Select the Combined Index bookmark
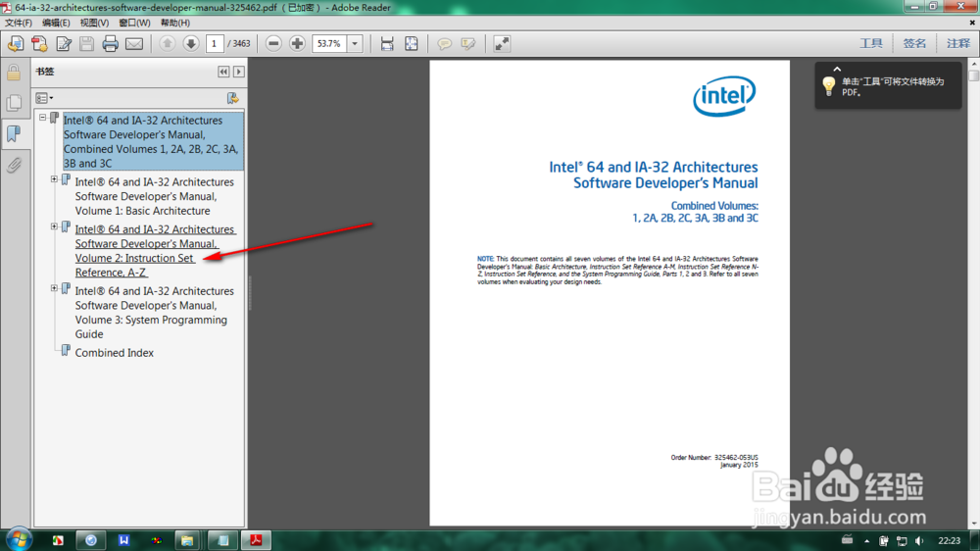This screenshot has width=980, height=551. pos(115,353)
